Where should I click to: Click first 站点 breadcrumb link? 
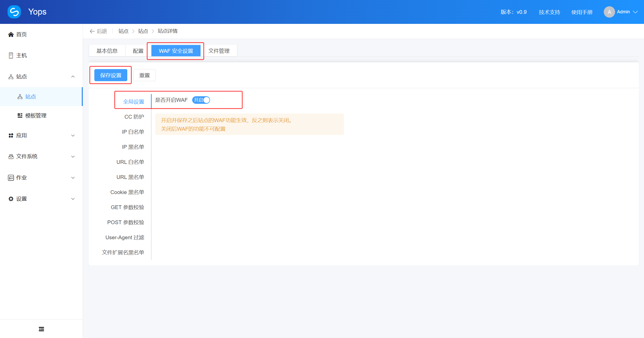pos(124,31)
